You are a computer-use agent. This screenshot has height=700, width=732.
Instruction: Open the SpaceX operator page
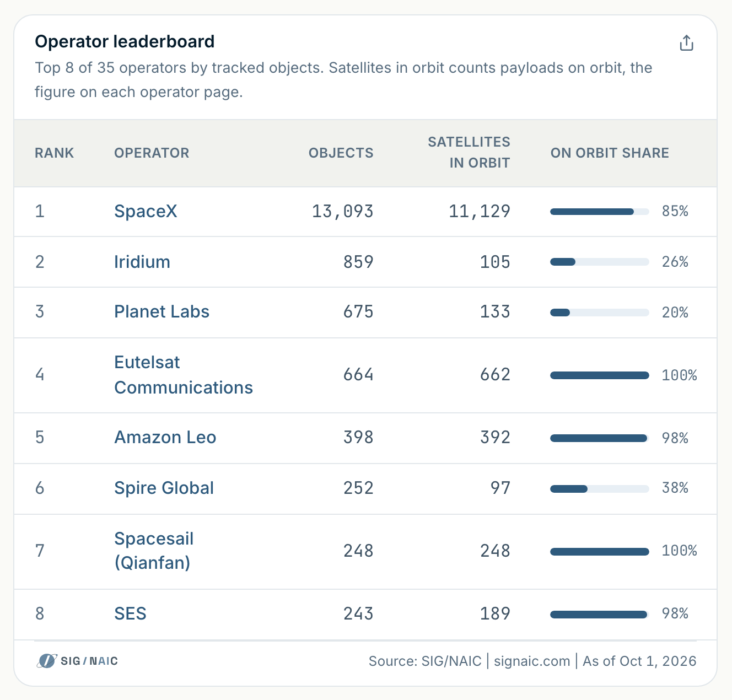click(146, 211)
